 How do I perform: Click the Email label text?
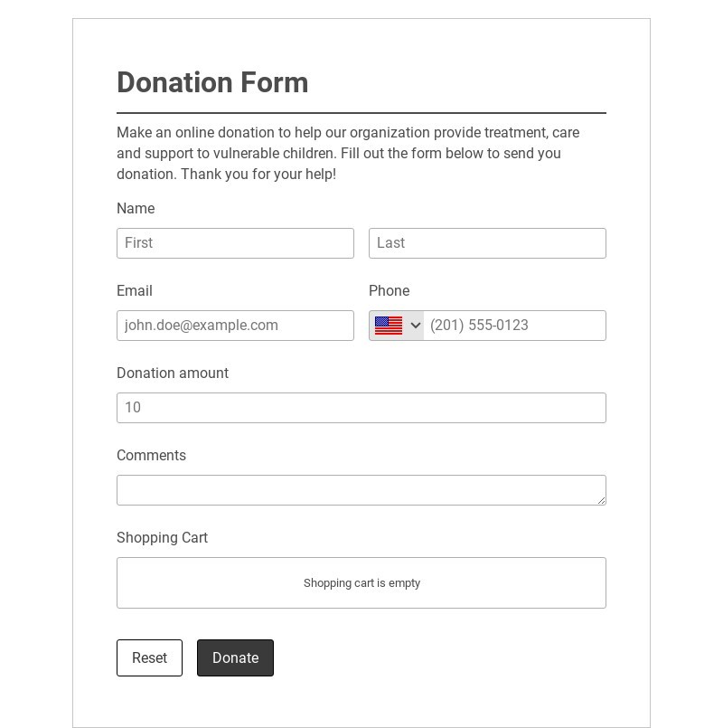click(x=135, y=291)
